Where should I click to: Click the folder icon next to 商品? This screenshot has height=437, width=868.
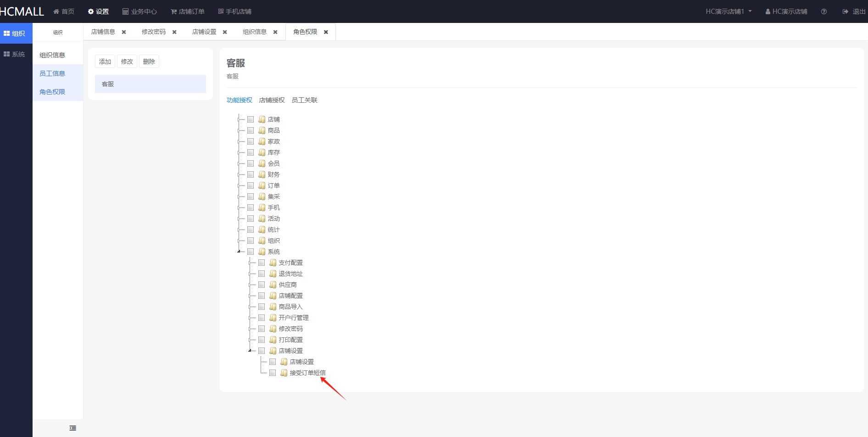[262, 130]
